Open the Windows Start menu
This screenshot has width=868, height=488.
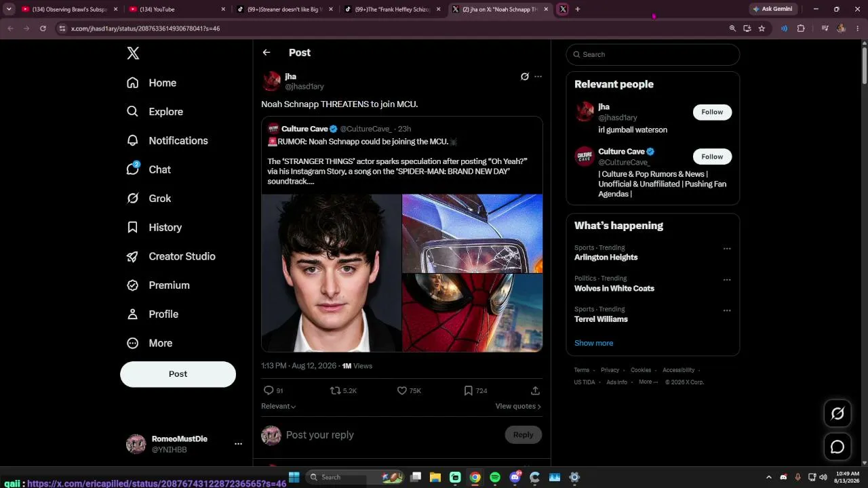(x=294, y=477)
